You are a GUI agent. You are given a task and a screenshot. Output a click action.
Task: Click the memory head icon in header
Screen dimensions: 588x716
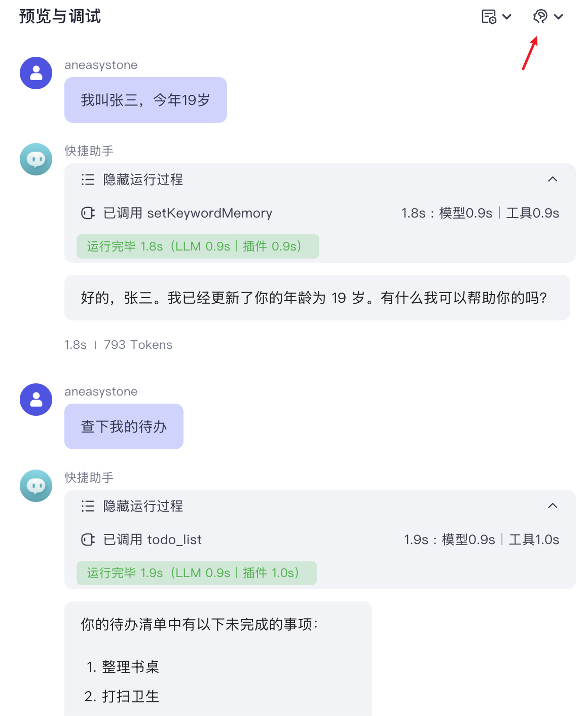540,17
